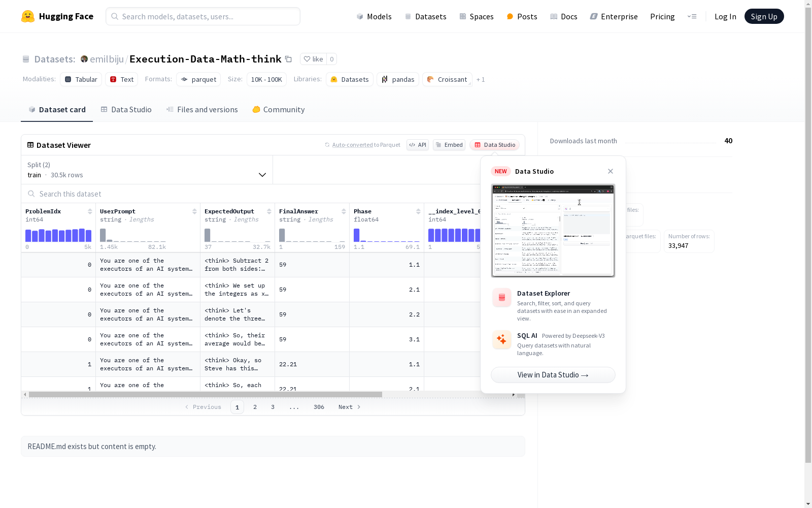
Task: Click the horizontal table scrollbar
Action: click(x=206, y=394)
